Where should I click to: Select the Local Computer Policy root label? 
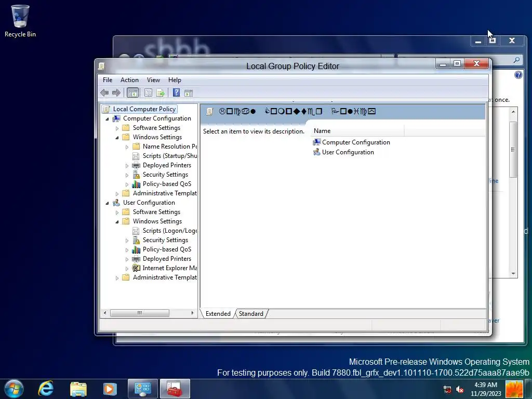click(x=144, y=109)
